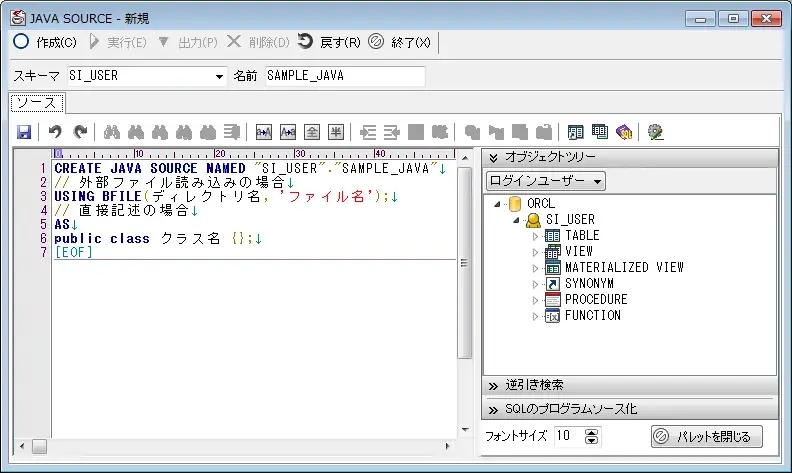Click the go-to-line icon after the binoculars

(x=232, y=132)
